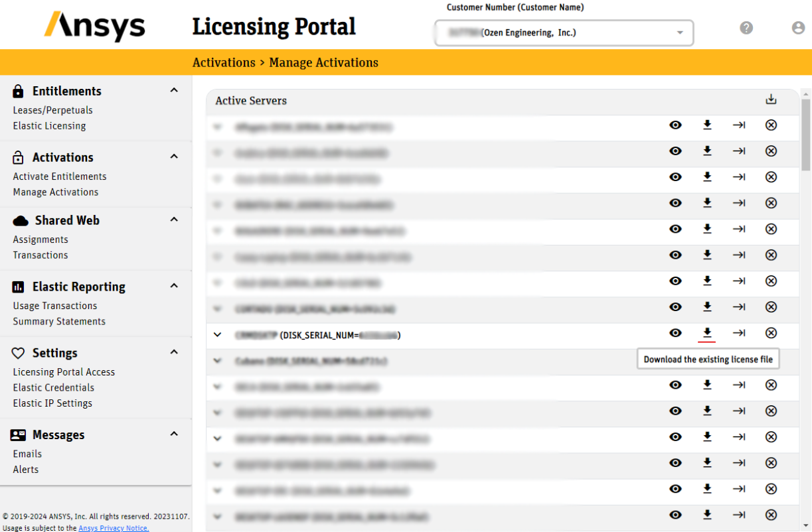Click the download icon in the Active Servers header
The image size is (812, 532).
771,99
